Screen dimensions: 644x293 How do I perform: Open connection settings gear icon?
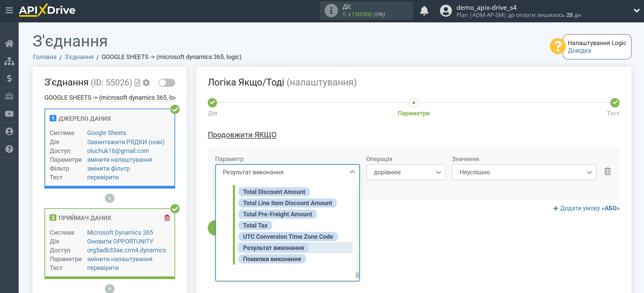point(146,83)
